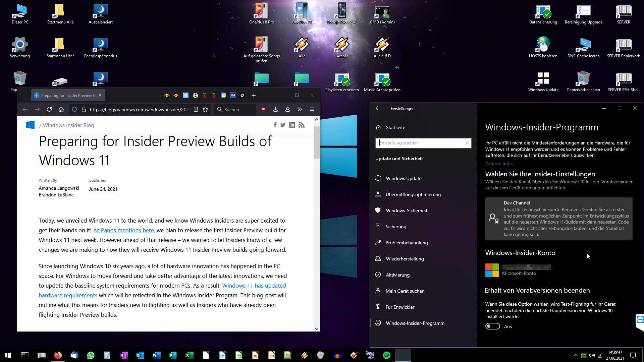Viewport: 644px width, 362px height.
Task: Select Problembehandlung in sidebar
Action: [x=423, y=243]
